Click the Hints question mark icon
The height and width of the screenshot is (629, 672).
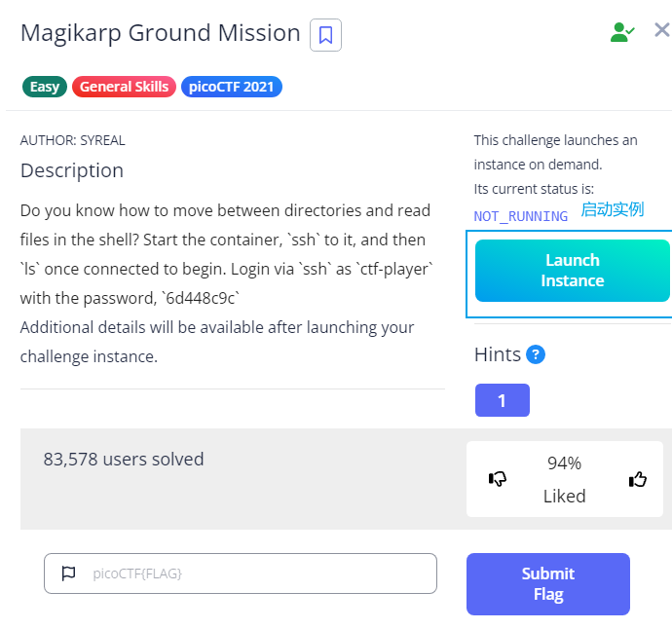[x=536, y=354]
